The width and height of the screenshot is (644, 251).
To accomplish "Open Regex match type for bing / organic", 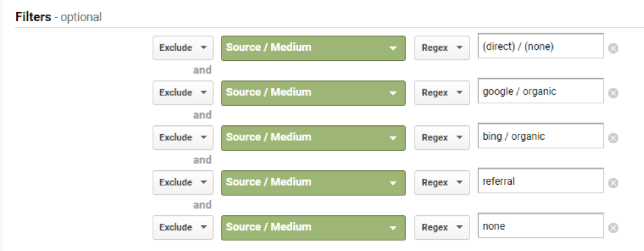I will click(x=442, y=138).
